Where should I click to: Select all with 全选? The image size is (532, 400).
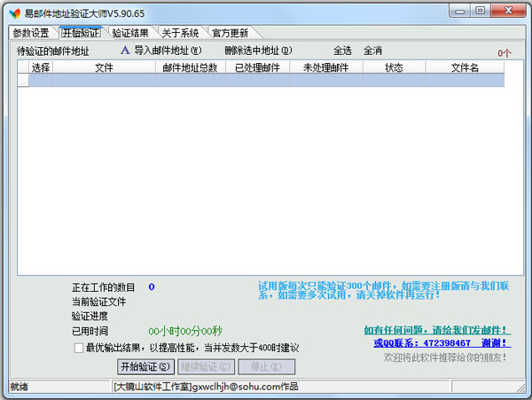[342, 51]
